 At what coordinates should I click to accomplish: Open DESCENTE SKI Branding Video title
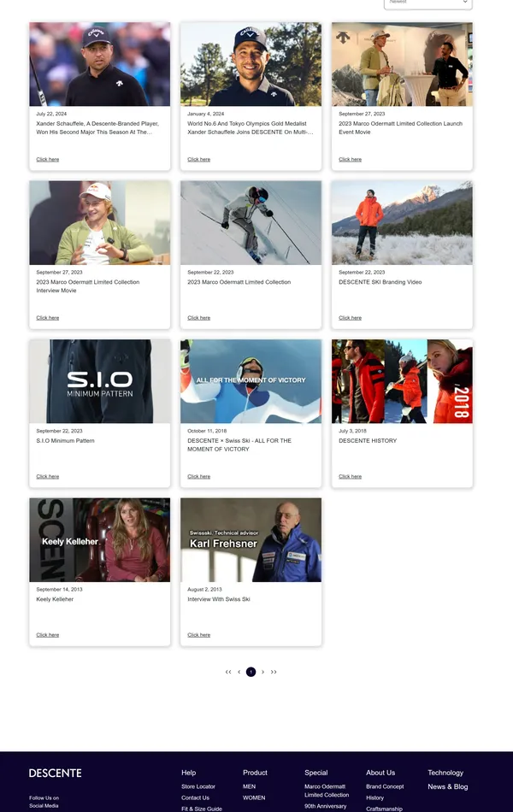(380, 282)
